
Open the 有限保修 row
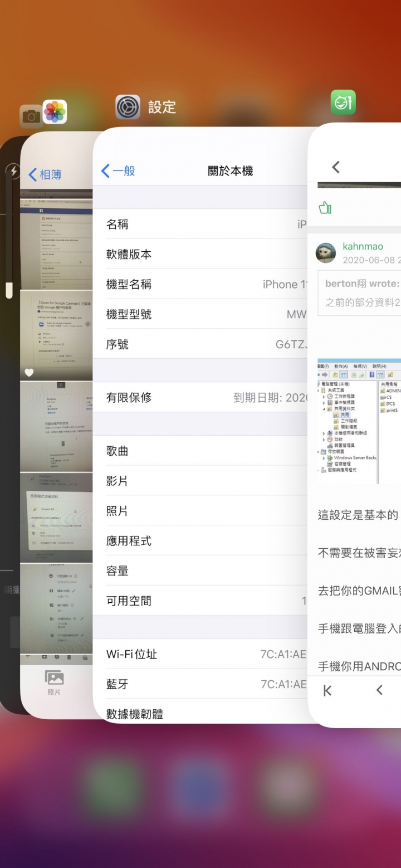pyautogui.click(x=200, y=397)
